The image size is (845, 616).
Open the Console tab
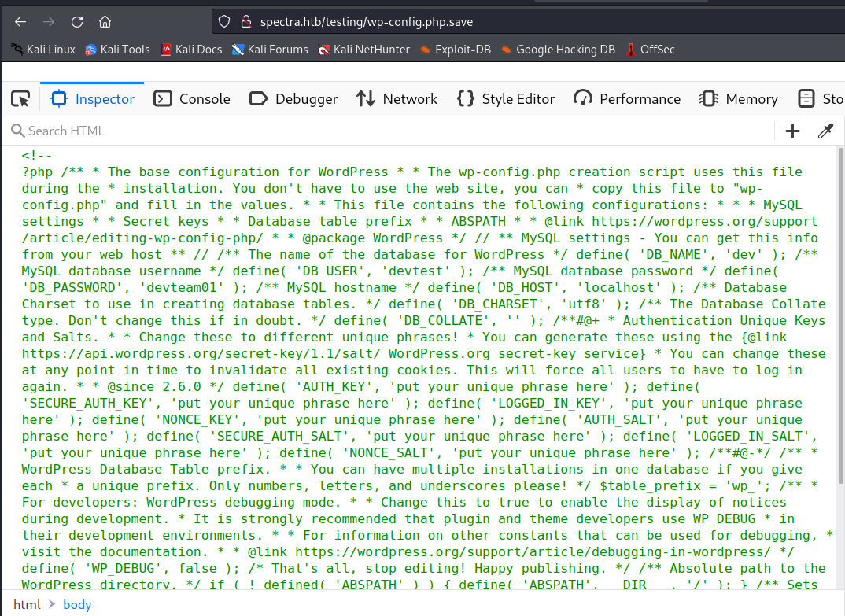point(192,99)
